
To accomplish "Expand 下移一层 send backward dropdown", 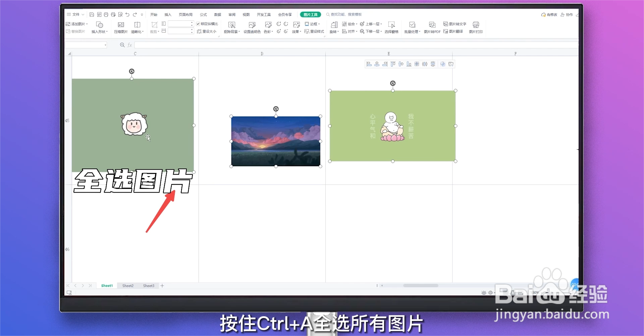I will (x=381, y=31).
